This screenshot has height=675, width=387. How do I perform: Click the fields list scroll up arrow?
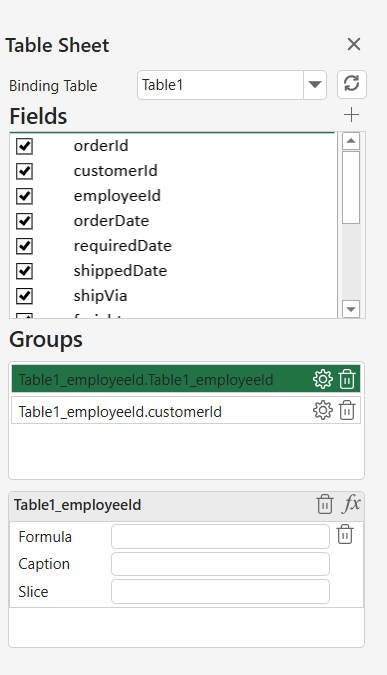(x=351, y=141)
